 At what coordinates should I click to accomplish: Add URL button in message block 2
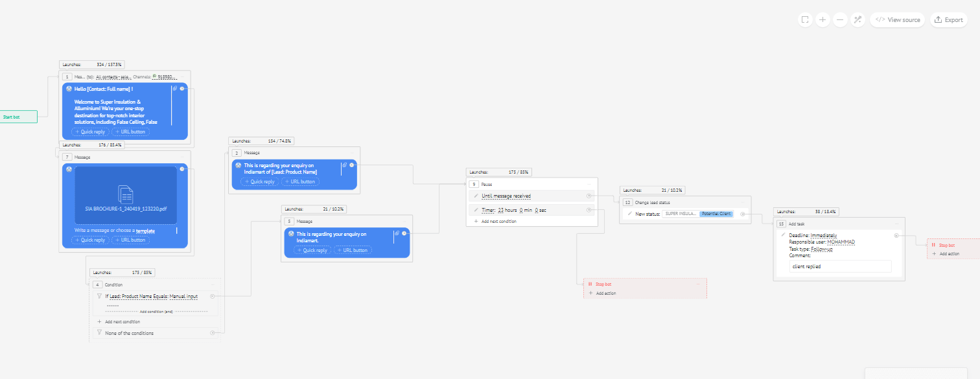(300, 181)
